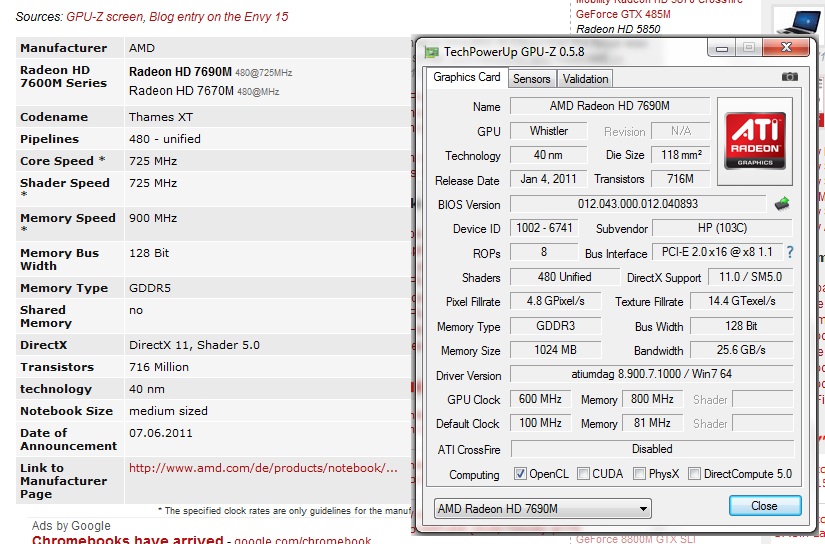Click the ATI Radeon Graphics logo
The image size is (825, 544).
754,140
